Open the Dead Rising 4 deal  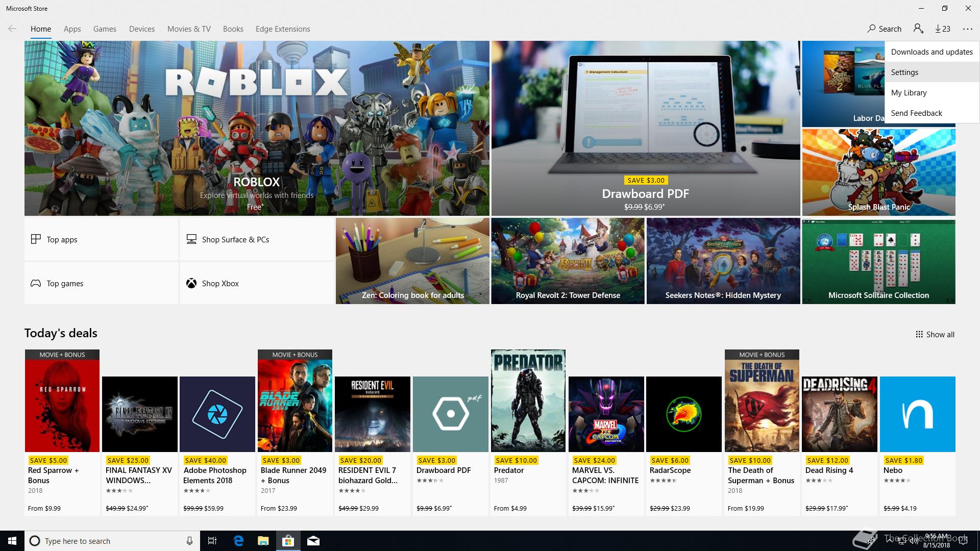(x=840, y=446)
